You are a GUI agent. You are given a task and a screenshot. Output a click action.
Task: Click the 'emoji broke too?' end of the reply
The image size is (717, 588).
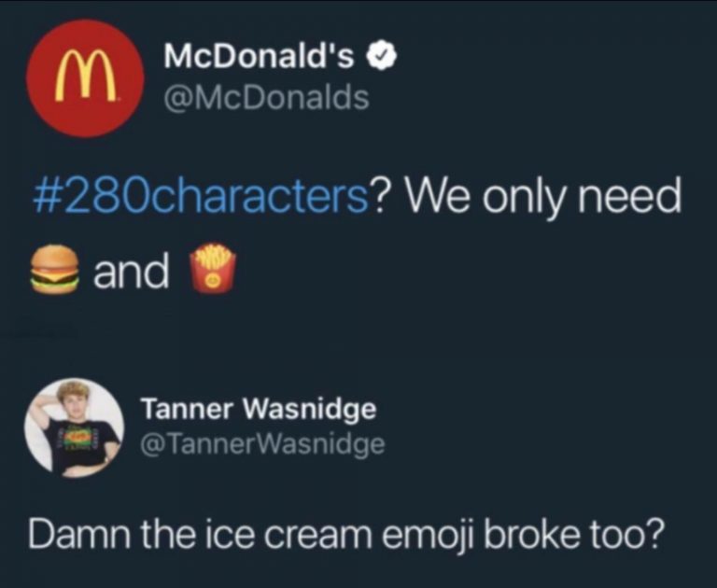(520, 536)
